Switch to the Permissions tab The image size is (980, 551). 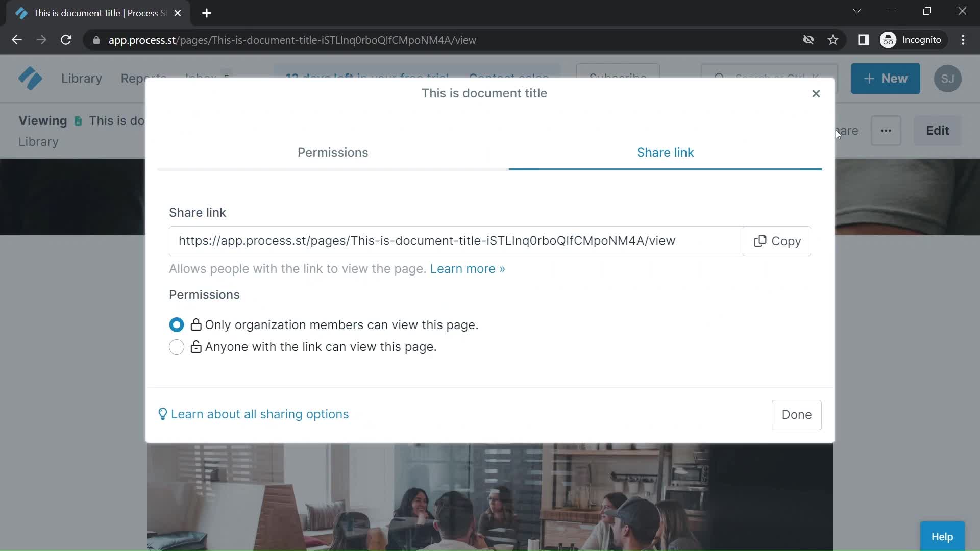(333, 153)
